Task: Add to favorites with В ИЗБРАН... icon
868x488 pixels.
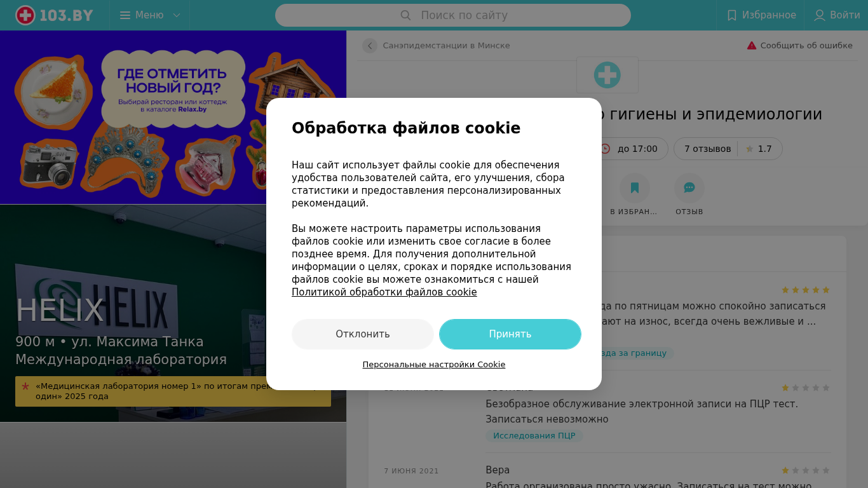Action: (x=635, y=188)
